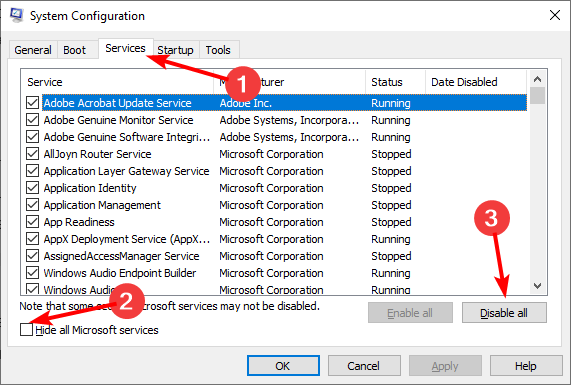This screenshot has width=571, height=385.
Task: Open Help for System Configuration
Action: pos(526,365)
